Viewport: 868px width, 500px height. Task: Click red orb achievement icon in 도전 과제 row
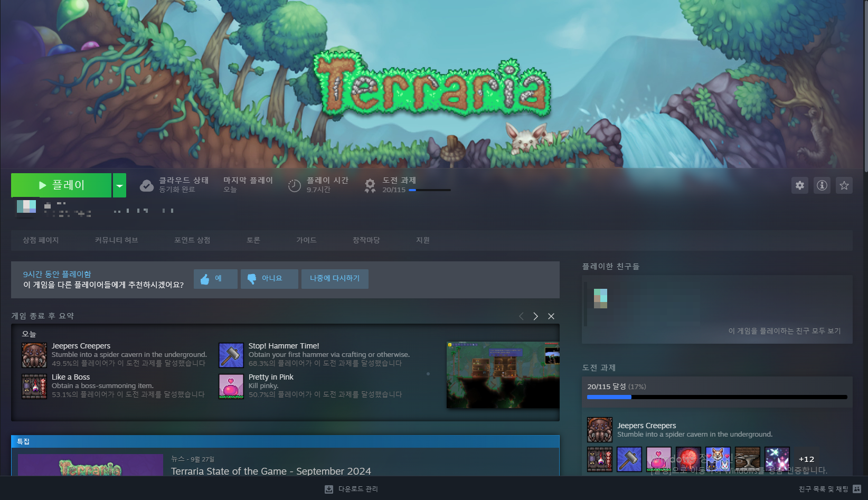[x=688, y=459]
